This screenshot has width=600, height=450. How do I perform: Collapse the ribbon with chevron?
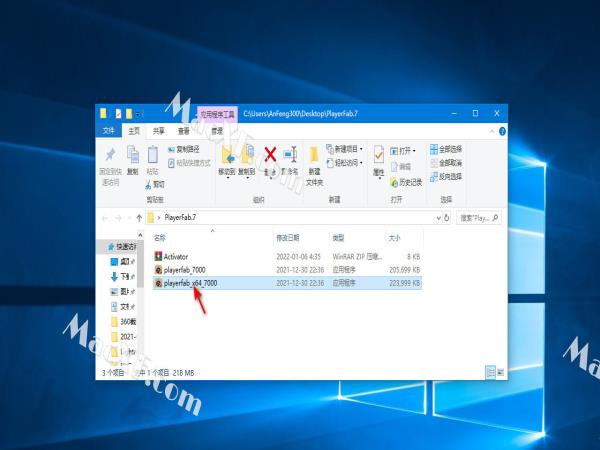pyautogui.click(x=492, y=131)
